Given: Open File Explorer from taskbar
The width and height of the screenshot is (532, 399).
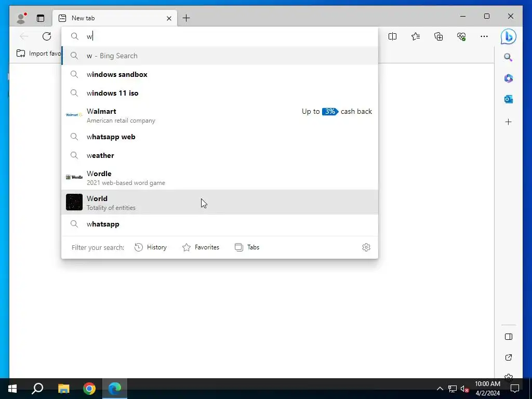Looking at the screenshot, I should click(63, 389).
